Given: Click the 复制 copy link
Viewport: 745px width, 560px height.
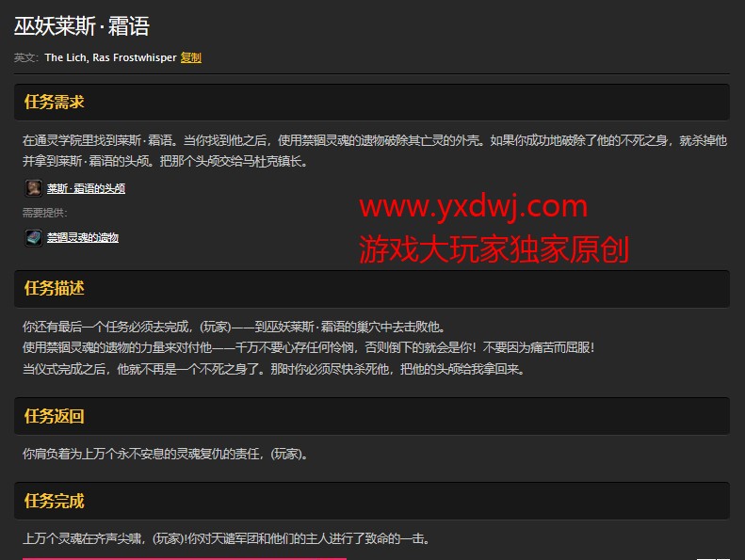Looking at the screenshot, I should (x=190, y=57).
